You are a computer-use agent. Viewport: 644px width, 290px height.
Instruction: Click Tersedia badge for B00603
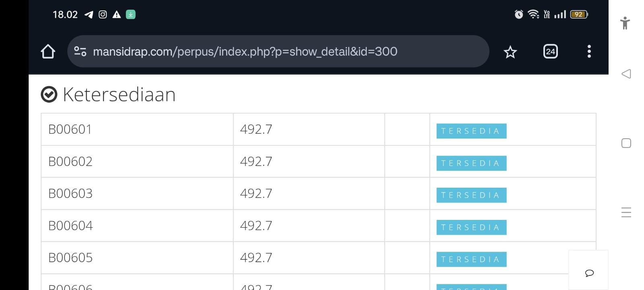[471, 195]
